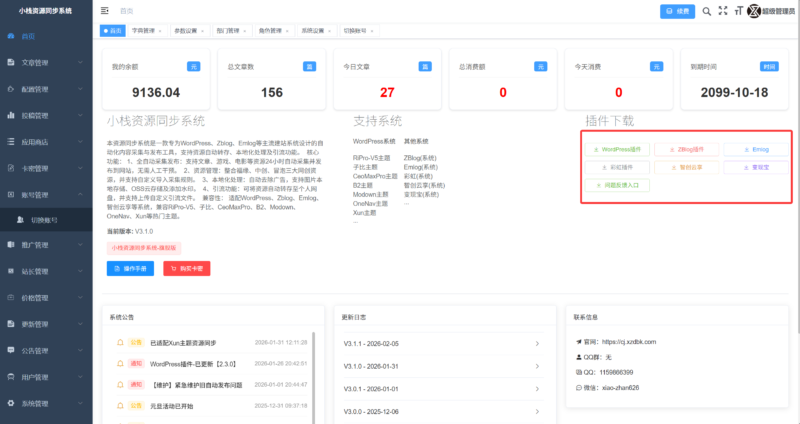Open the V3.0.0 - 2025-12-06 changelog row
Viewport: 800px width, 424px height.
pyautogui.click(x=442, y=411)
